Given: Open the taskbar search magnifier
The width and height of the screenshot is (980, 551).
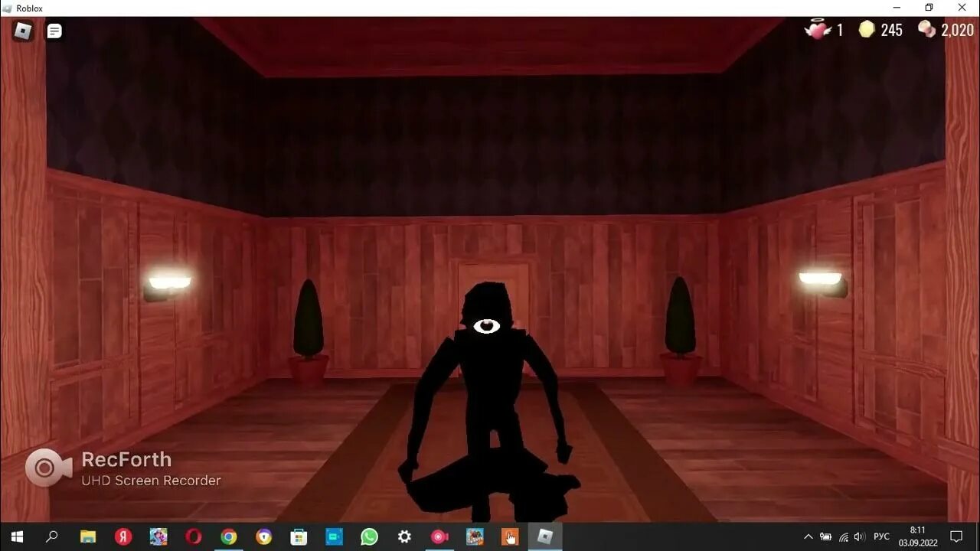Looking at the screenshot, I should [51, 536].
